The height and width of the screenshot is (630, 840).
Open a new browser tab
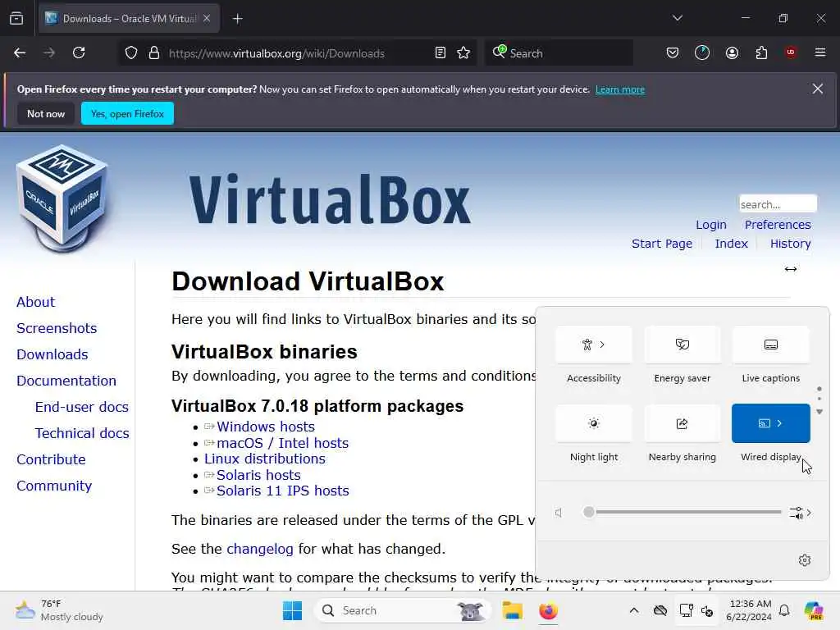(238, 19)
